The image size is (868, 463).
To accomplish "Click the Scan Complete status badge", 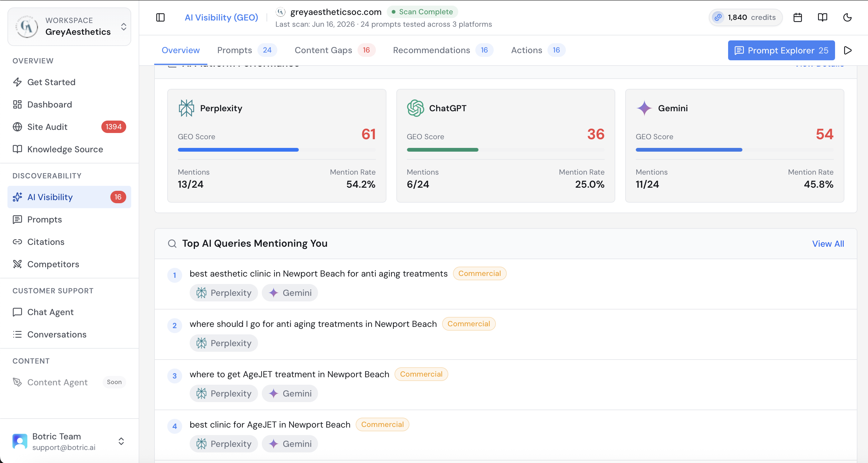I will [x=422, y=12].
